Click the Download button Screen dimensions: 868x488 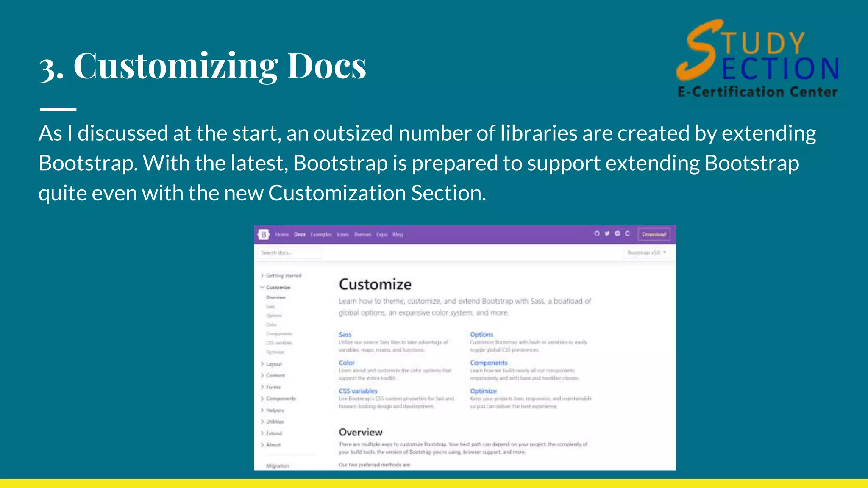[654, 234]
